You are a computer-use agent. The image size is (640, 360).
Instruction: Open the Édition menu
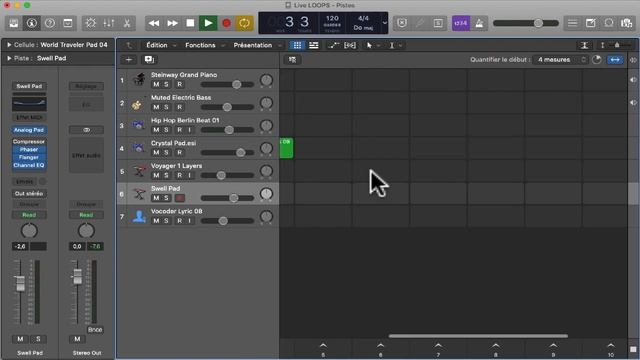click(x=157, y=45)
